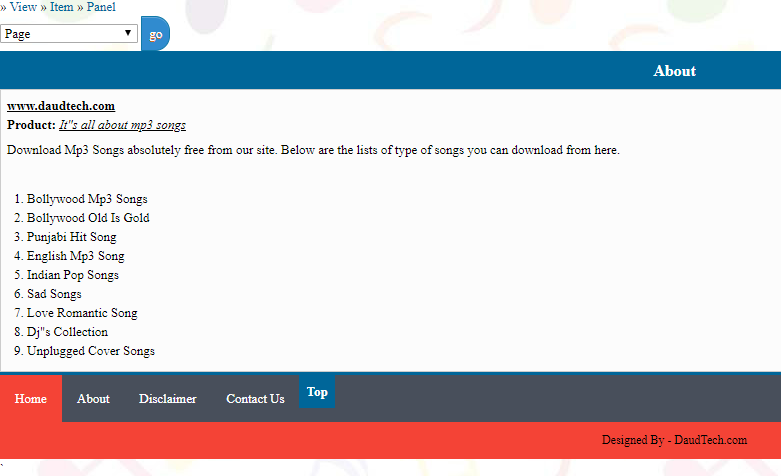Open the www.daudtech.com link

[x=61, y=106]
